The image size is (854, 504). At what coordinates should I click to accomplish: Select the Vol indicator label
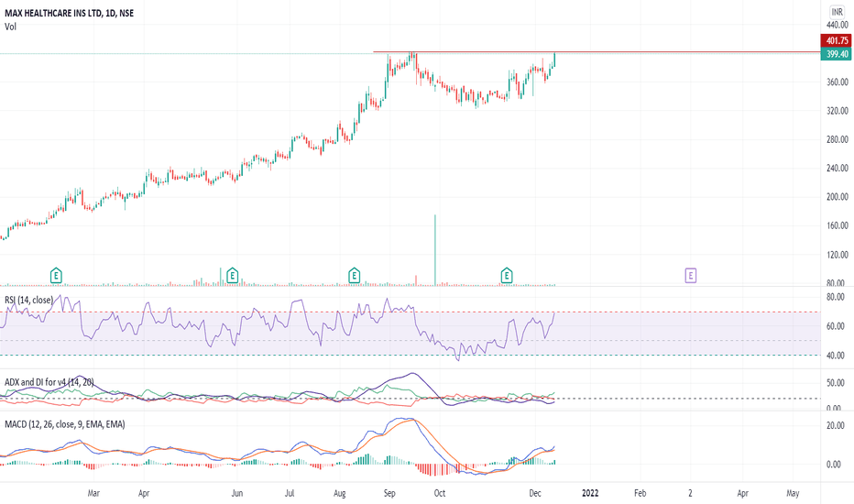(x=10, y=27)
